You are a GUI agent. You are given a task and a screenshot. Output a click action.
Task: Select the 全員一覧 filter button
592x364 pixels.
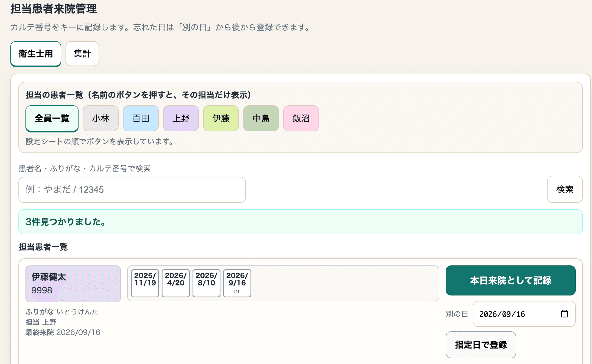[52, 118]
